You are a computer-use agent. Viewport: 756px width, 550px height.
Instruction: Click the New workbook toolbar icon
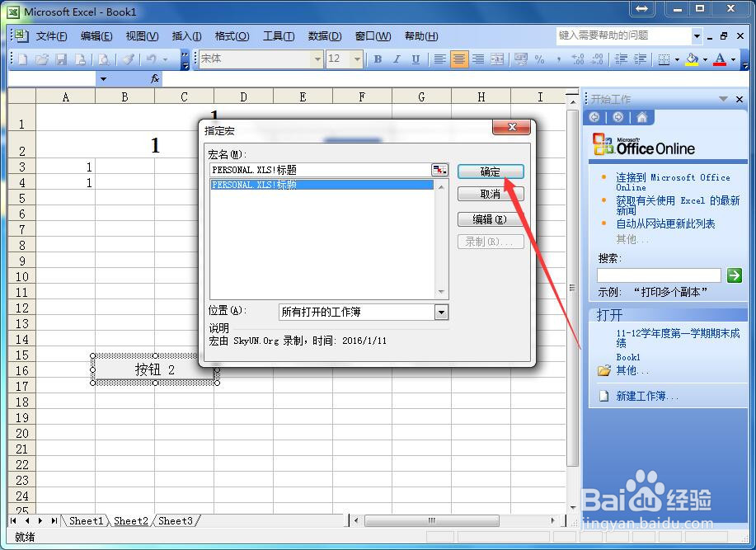point(22,59)
